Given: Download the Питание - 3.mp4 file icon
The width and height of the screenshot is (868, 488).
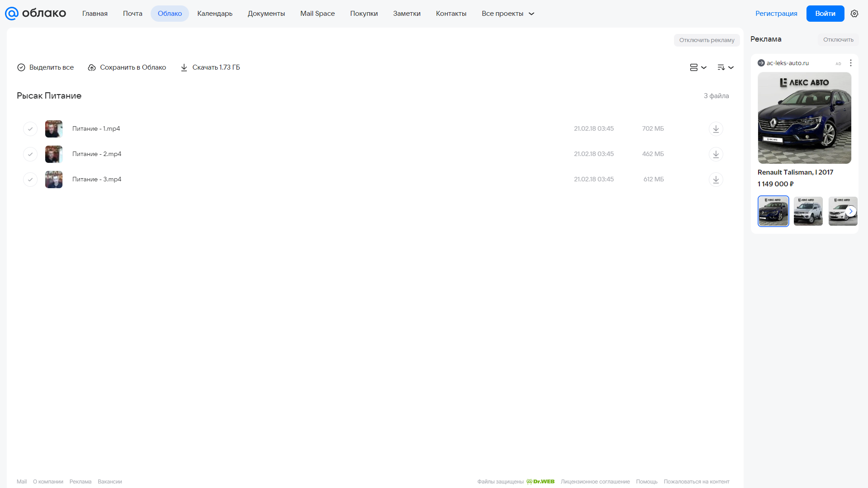Looking at the screenshot, I should (x=716, y=180).
